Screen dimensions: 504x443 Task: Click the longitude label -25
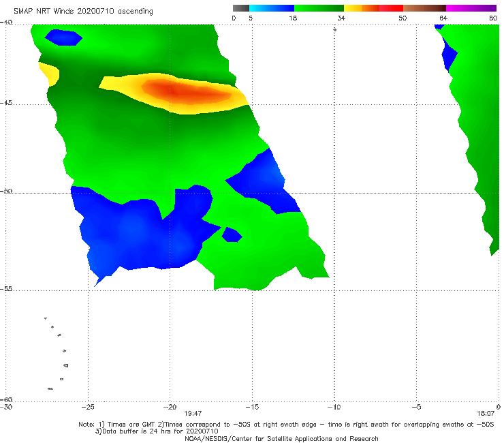pyautogui.click(x=88, y=407)
